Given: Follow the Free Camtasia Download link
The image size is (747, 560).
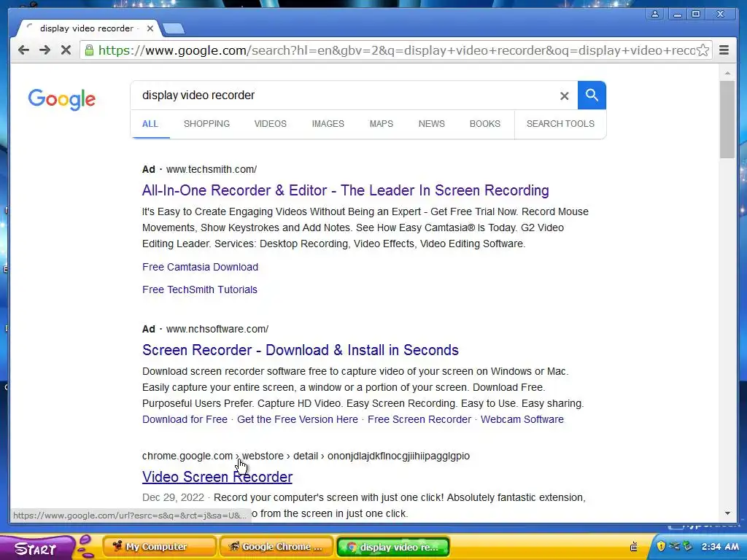Looking at the screenshot, I should 200,267.
